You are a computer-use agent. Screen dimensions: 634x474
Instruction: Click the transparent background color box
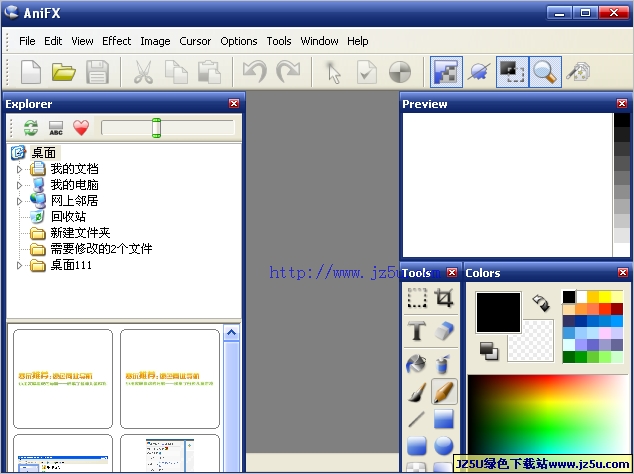click(537, 346)
